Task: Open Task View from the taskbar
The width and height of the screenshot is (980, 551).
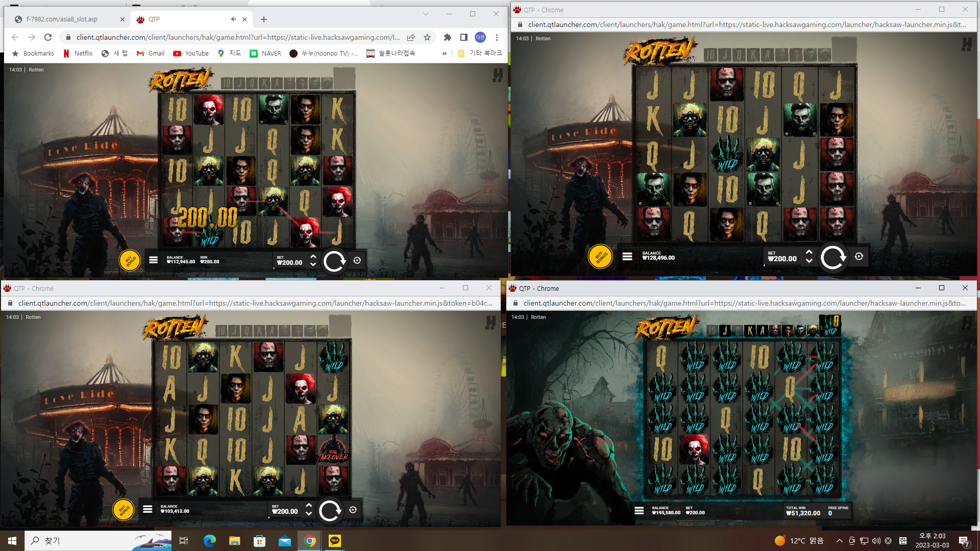Action: pos(184,541)
